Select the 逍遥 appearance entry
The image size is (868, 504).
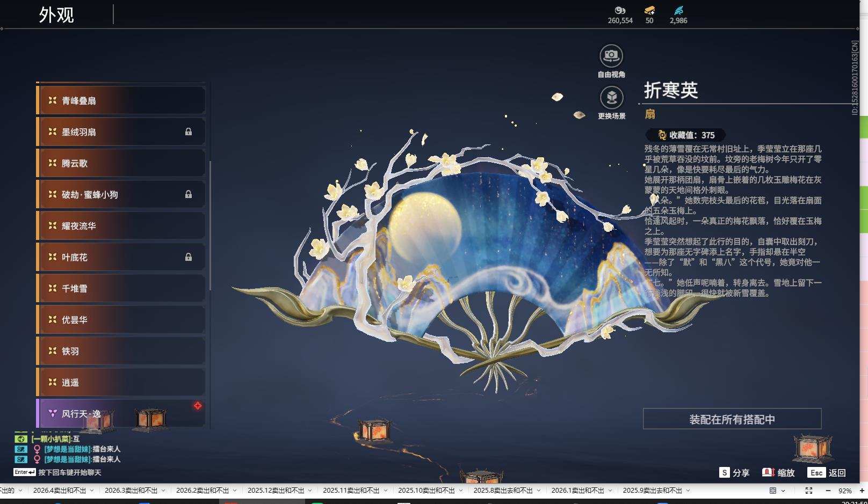point(121,382)
